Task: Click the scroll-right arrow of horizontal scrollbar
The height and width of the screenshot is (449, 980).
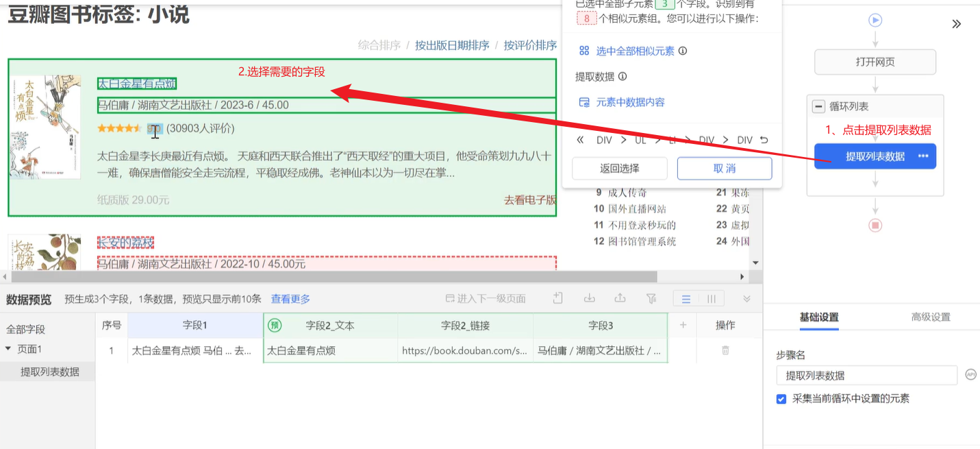Action: pyautogui.click(x=742, y=277)
